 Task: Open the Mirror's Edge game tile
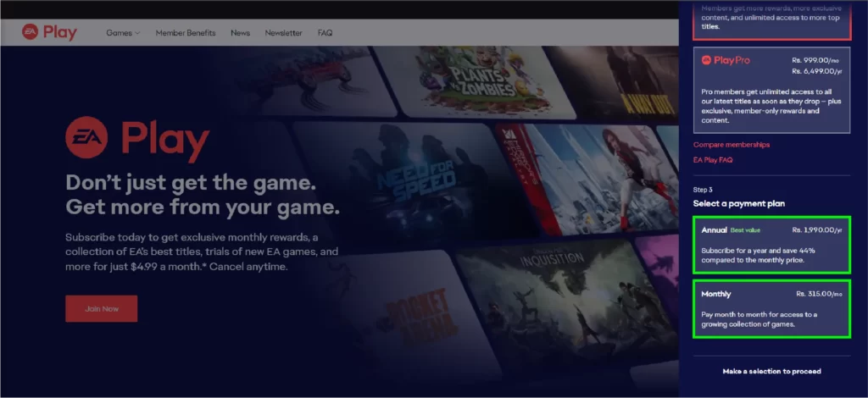[x=590, y=178]
